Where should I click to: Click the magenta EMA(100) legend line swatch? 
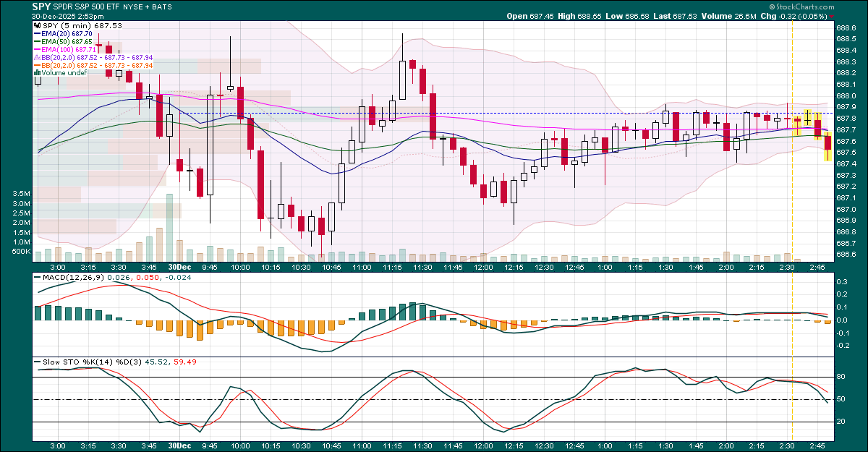[38, 49]
